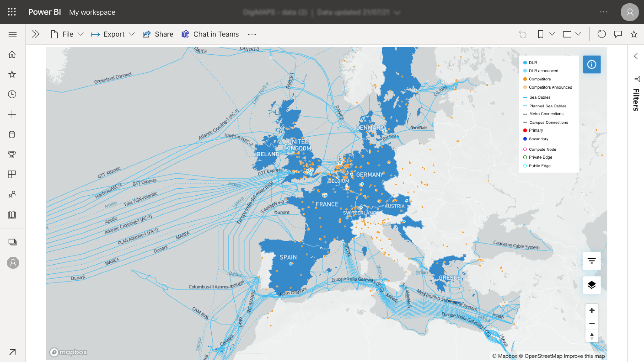644x362 pixels.
Task: Toggle Campus Connections legend entry
Action: tap(546, 122)
